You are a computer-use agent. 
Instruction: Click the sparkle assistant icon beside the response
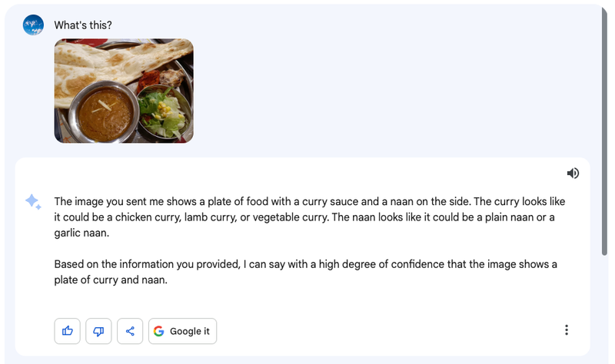click(x=33, y=202)
